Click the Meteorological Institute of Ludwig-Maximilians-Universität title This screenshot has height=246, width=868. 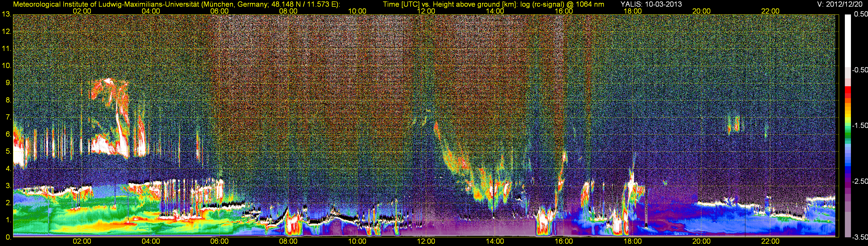point(176,4)
